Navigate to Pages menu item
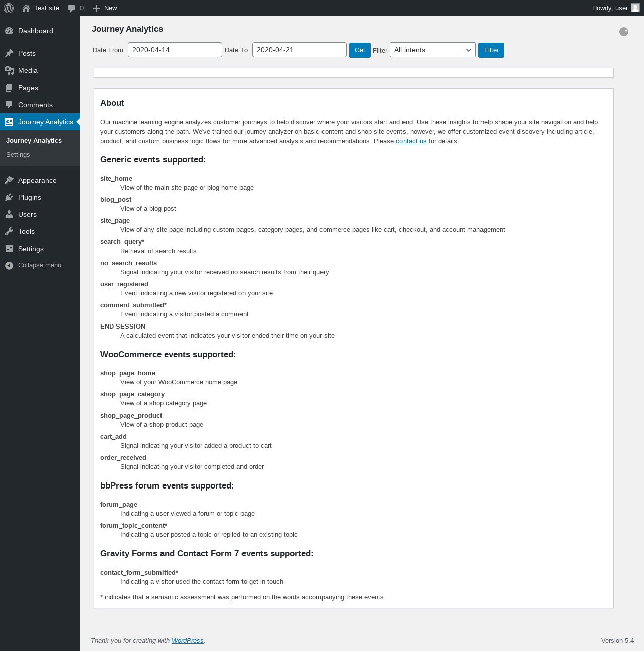Viewport: 644px width, 651px height. tap(40, 88)
